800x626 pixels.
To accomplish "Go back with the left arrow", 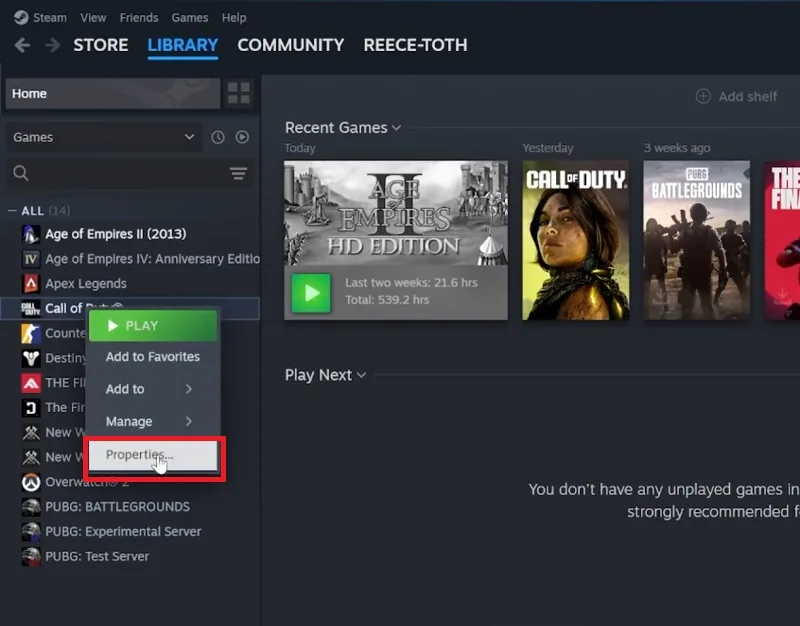I will pos(22,45).
